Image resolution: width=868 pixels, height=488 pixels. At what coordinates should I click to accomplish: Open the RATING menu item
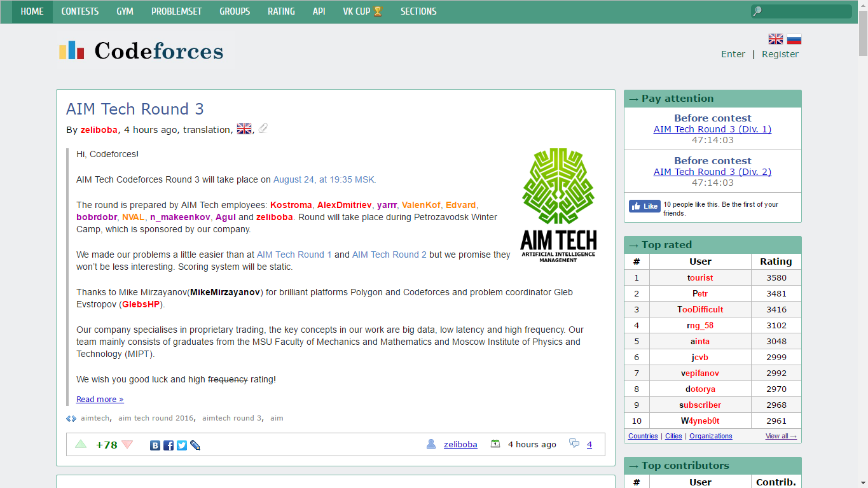pos(281,11)
